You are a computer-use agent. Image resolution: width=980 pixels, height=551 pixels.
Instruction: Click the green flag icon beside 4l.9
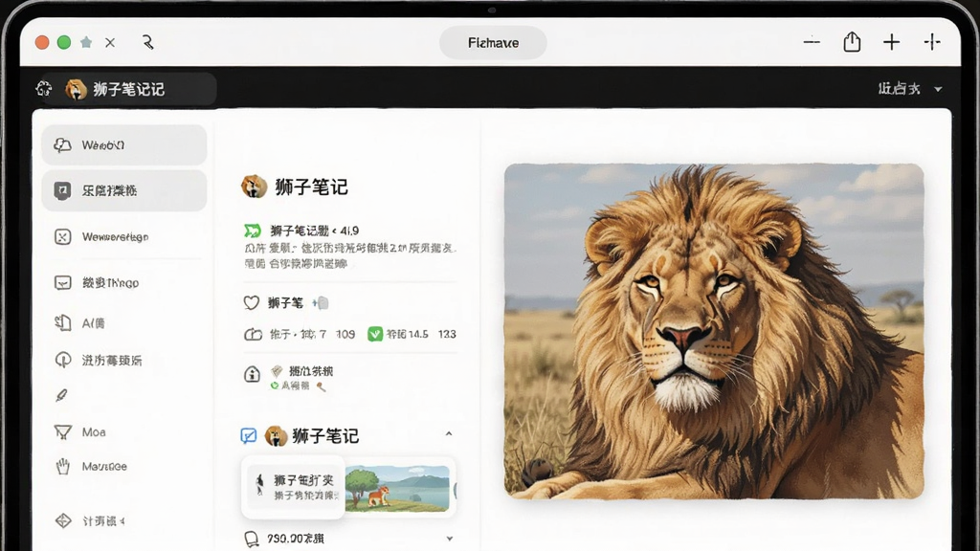coord(252,231)
